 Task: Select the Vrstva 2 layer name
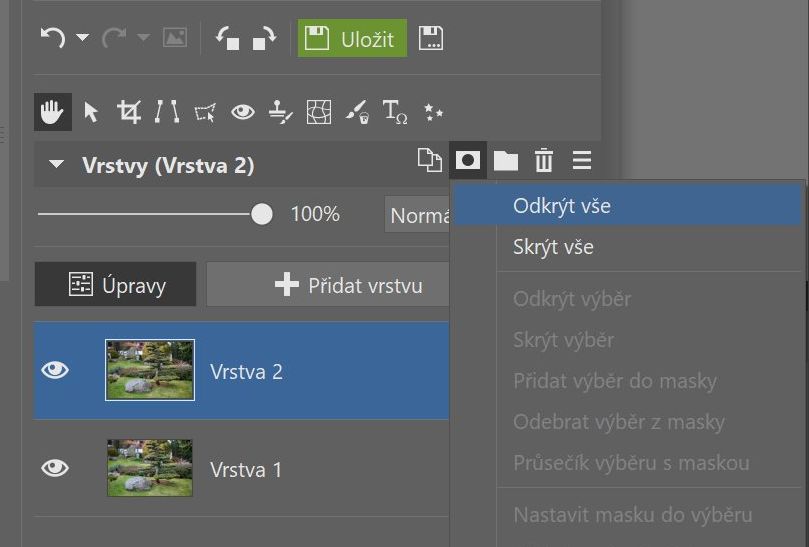click(246, 372)
